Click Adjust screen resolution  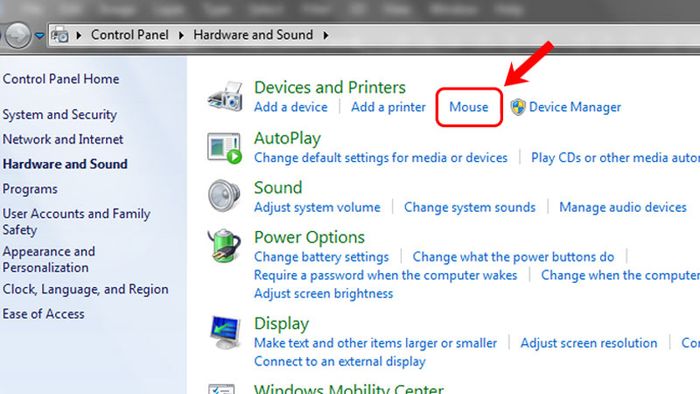coord(589,343)
